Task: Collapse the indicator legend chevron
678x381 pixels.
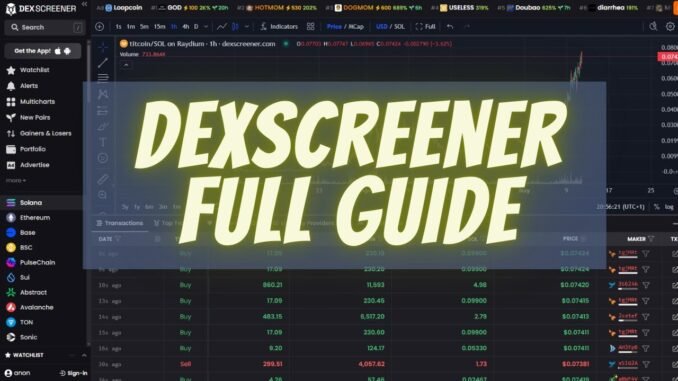Action: (x=126, y=65)
